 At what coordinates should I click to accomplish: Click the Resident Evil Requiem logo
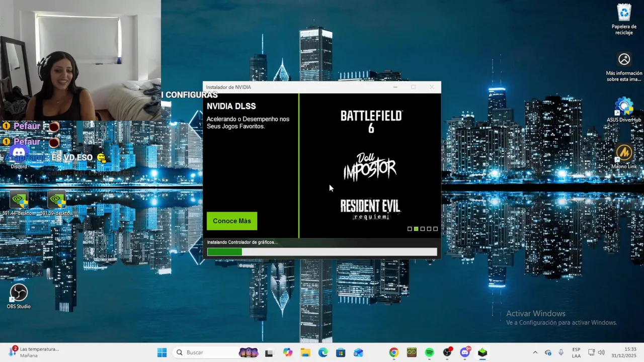point(370,209)
